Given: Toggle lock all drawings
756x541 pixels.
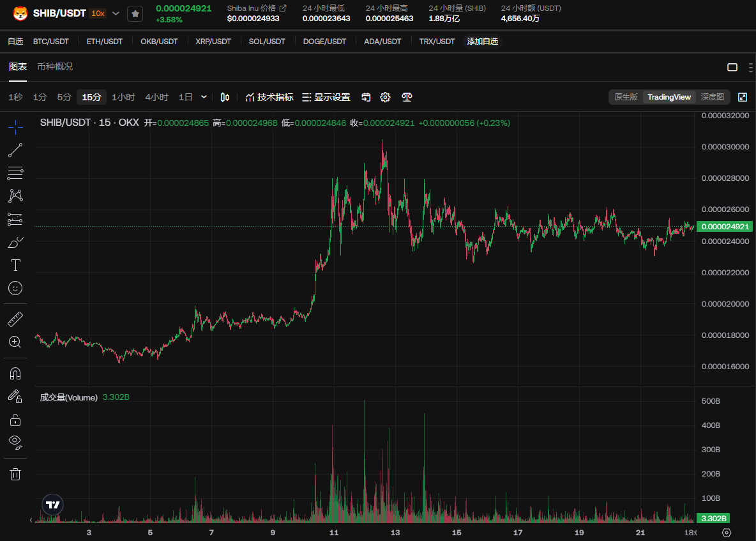Looking at the screenshot, I should tap(15, 420).
